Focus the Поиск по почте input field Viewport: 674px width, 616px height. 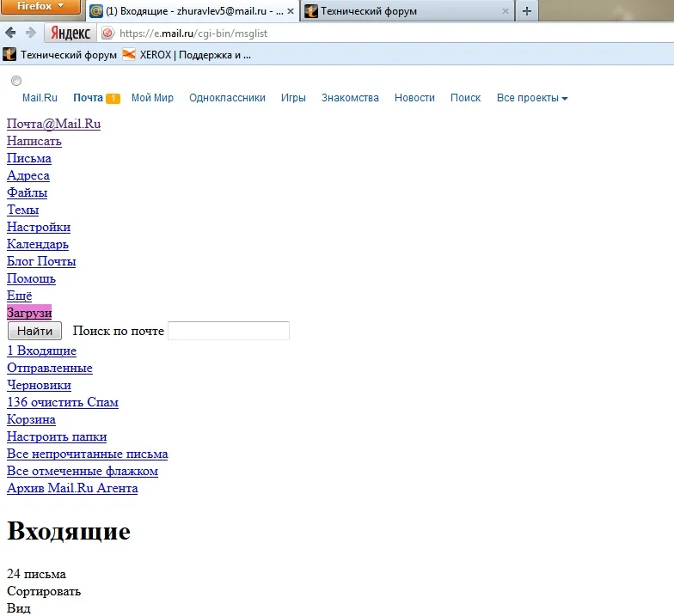click(229, 331)
